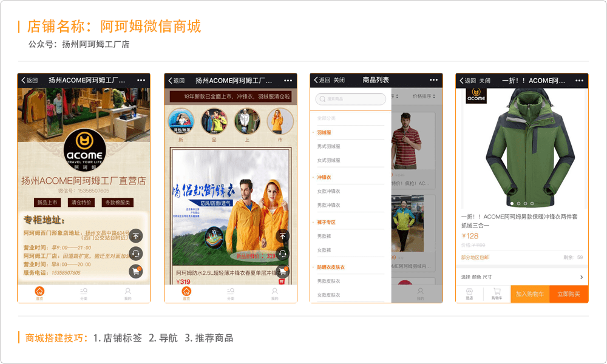This screenshot has width=607, height=364.
Task: Select 全部分类 in category list
Action: tap(327, 118)
